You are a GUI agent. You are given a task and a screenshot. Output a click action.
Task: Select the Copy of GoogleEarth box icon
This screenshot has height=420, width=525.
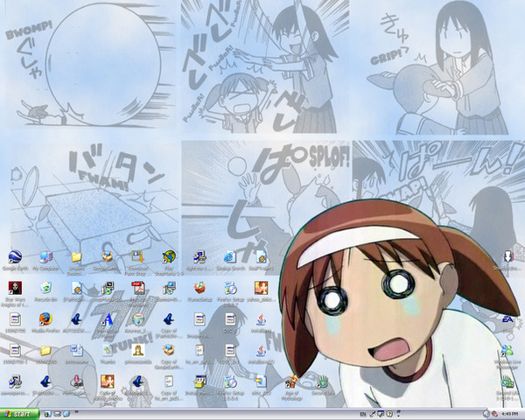tap(169, 350)
